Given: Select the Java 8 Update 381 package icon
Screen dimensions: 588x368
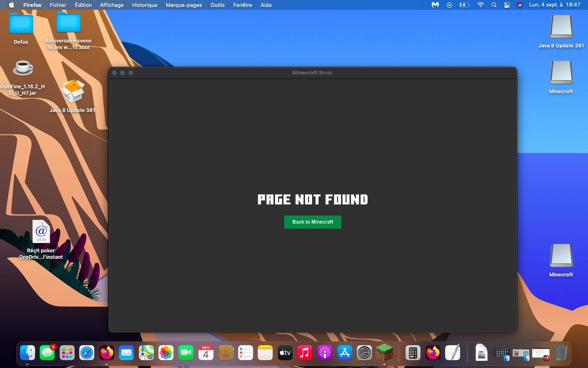Looking at the screenshot, I should 73,91.
